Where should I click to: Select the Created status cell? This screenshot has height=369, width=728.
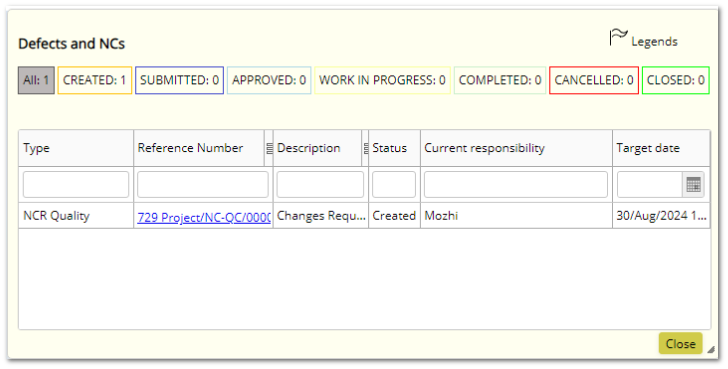click(x=395, y=216)
